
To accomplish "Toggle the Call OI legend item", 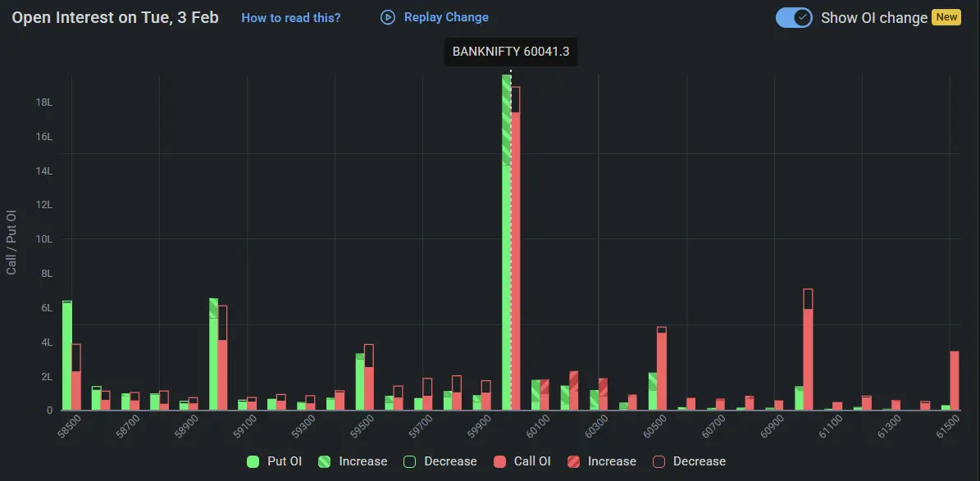I will tap(522, 461).
